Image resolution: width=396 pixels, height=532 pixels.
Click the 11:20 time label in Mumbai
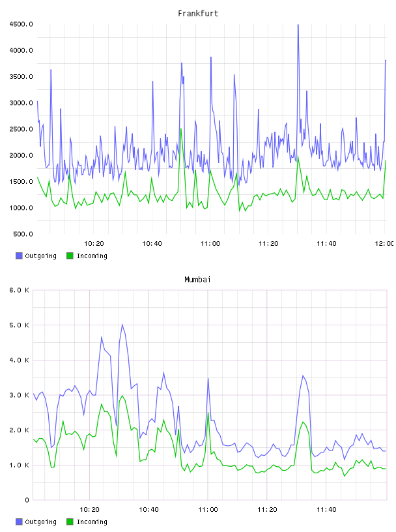[267, 510]
